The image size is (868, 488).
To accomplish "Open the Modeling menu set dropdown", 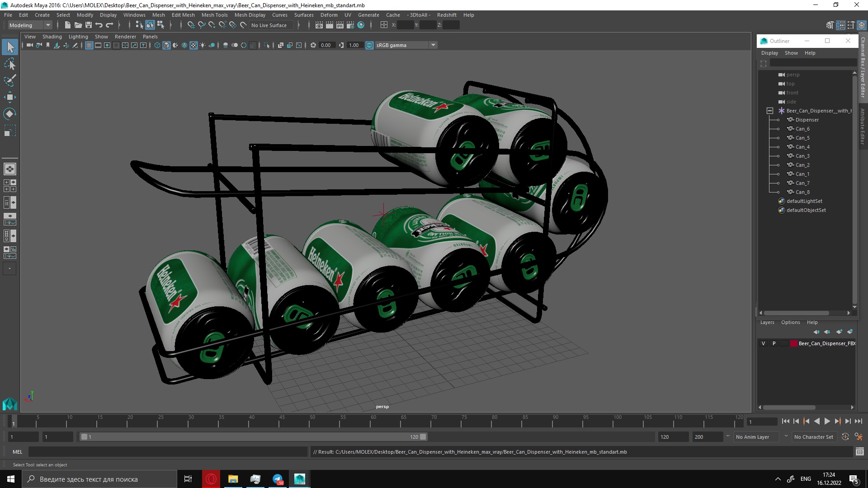I will (x=30, y=25).
